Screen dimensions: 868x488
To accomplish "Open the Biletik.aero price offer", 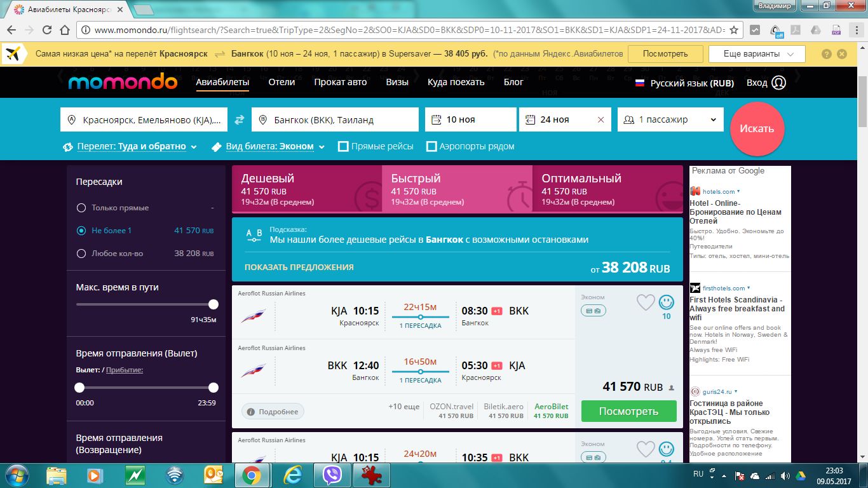I will (x=503, y=411).
